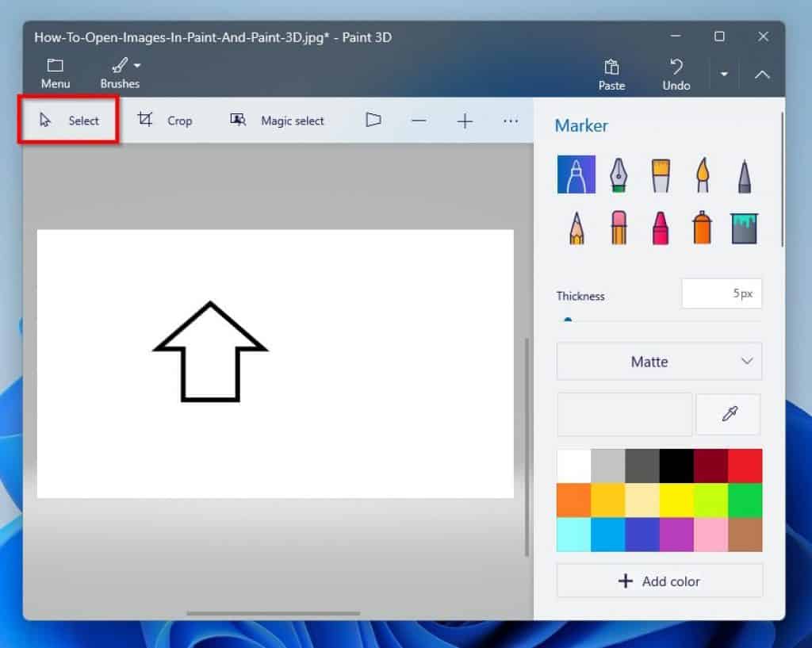This screenshot has height=648, width=812.
Task: Pick the bright red swatch
Action: point(745,466)
